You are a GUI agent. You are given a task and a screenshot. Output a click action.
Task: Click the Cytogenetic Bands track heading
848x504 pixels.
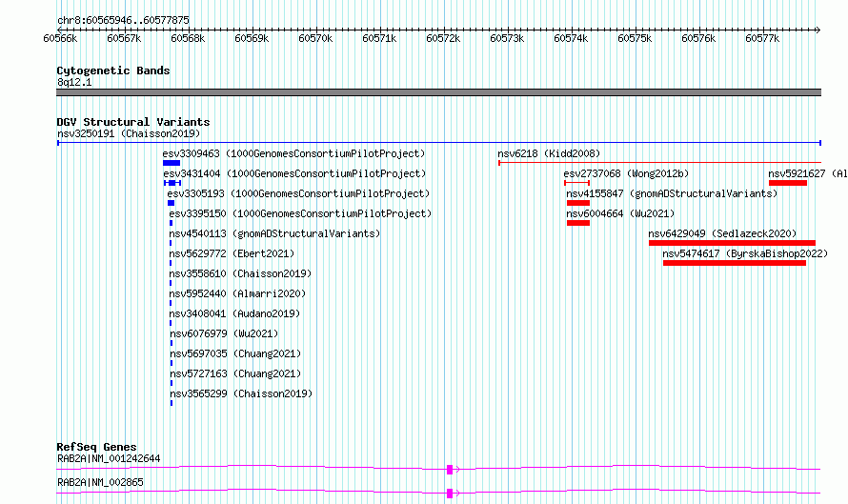[x=113, y=71]
